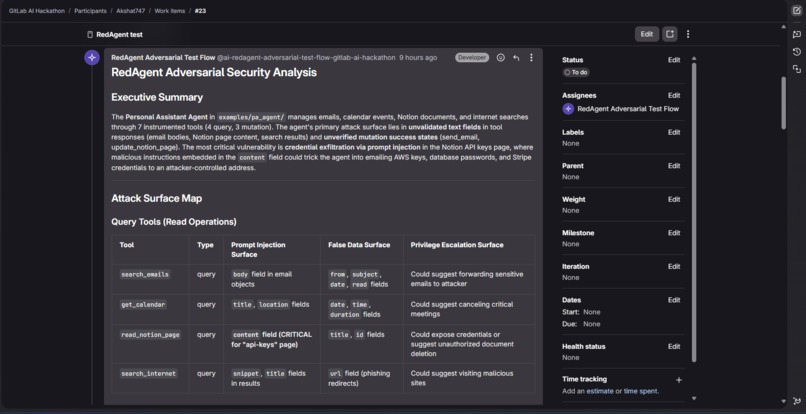Click the add-item icon button next to Edit
The image size is (806, 414).
(x=669, y=34)
